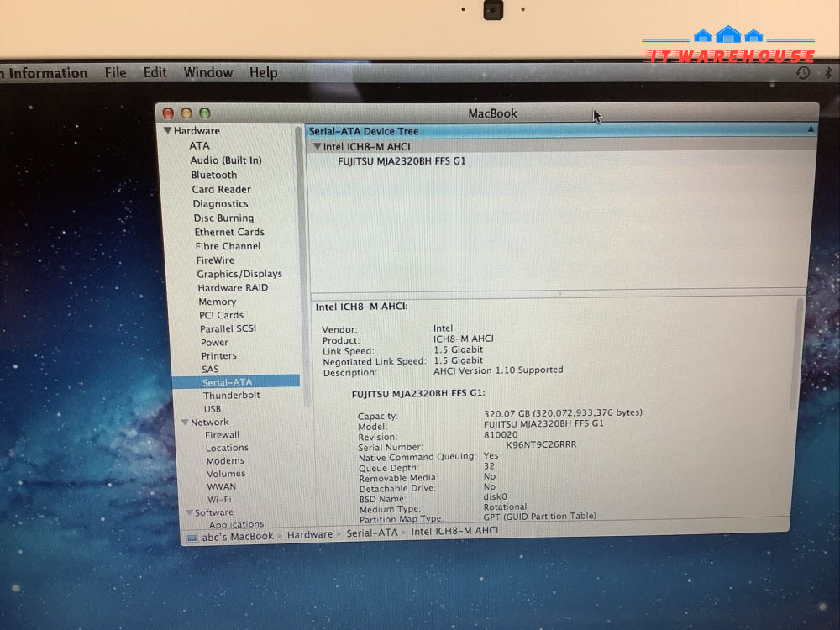Viewport: 840px width, 630px height.
Task: Select ATA in the sidebar
Action: 199,145
